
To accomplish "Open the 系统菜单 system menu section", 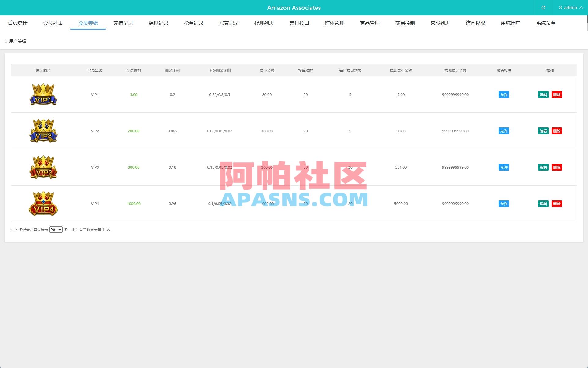I will pos(546,23).
